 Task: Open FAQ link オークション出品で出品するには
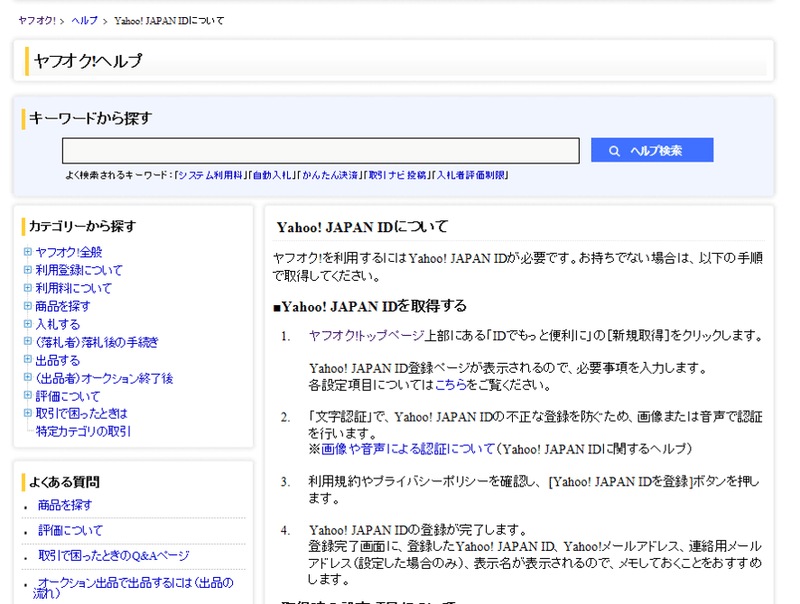point(133,588)
